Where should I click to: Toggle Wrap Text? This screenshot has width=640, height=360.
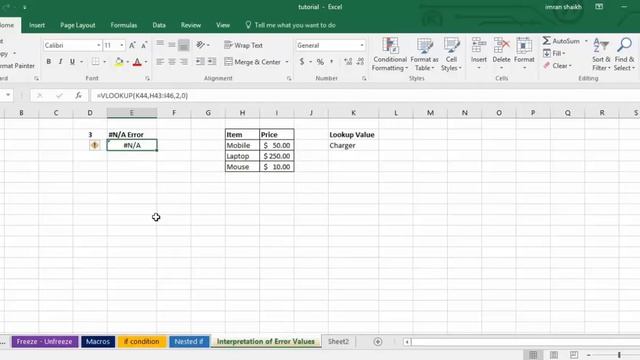243,45
